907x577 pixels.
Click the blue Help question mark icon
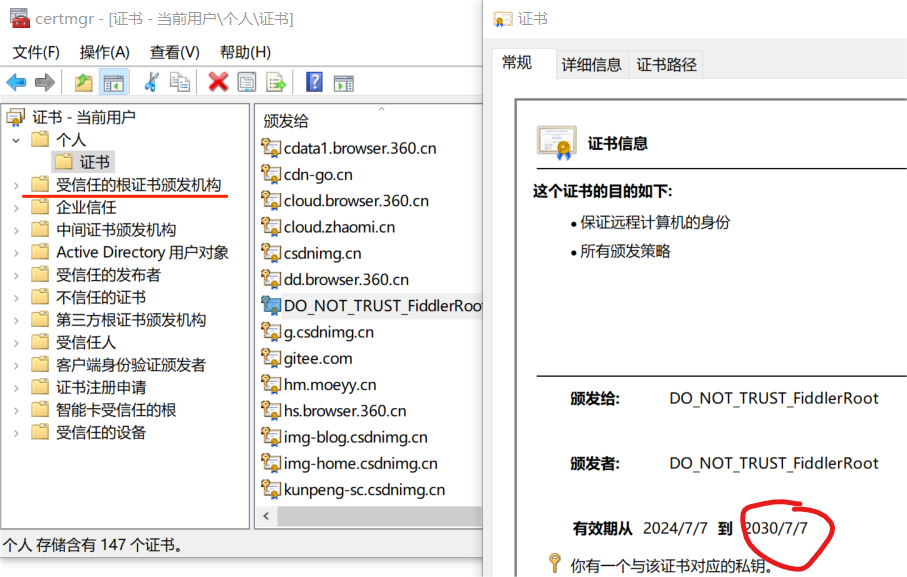pyautogui.click(x=314, y=82)
